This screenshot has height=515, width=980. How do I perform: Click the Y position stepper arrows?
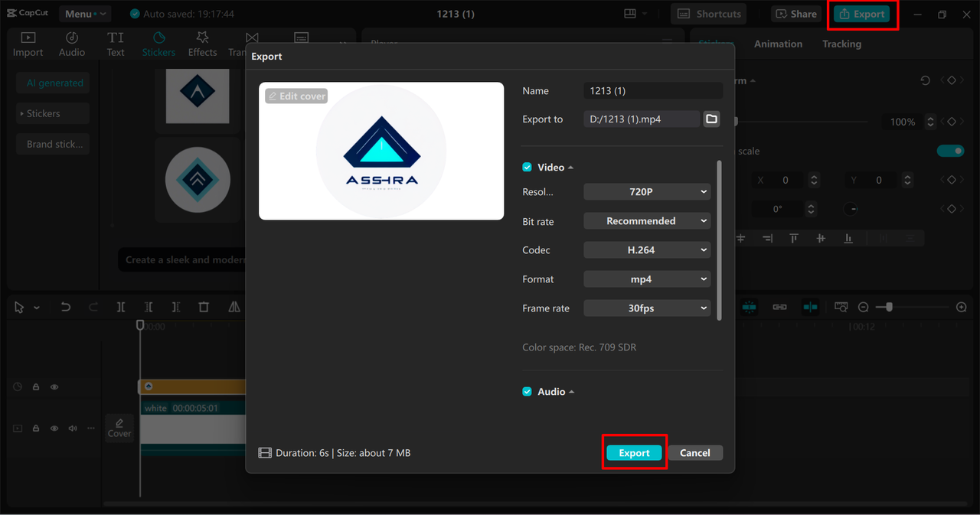907,180
